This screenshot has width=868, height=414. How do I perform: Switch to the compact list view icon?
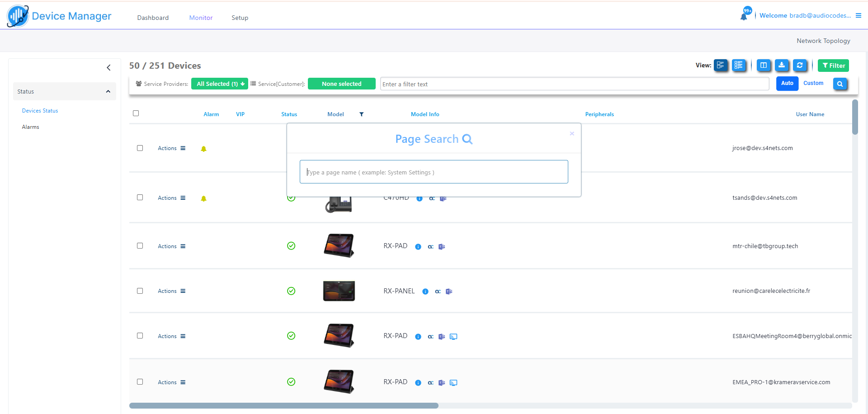739,66
